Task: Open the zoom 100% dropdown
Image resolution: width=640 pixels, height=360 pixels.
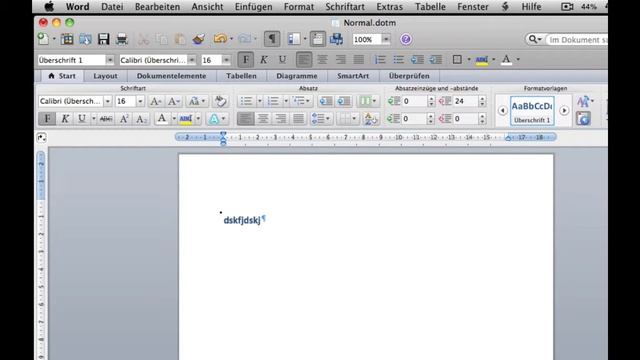Action: point(386,39)
